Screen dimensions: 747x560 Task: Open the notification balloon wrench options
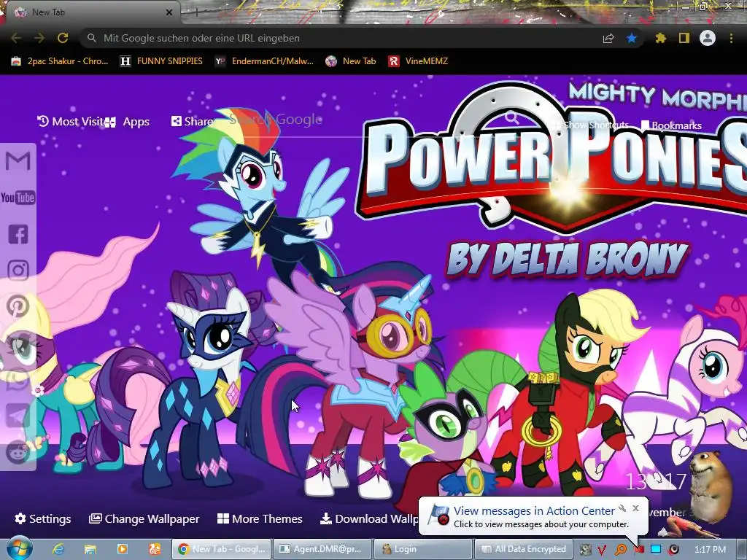coord(622,508)
